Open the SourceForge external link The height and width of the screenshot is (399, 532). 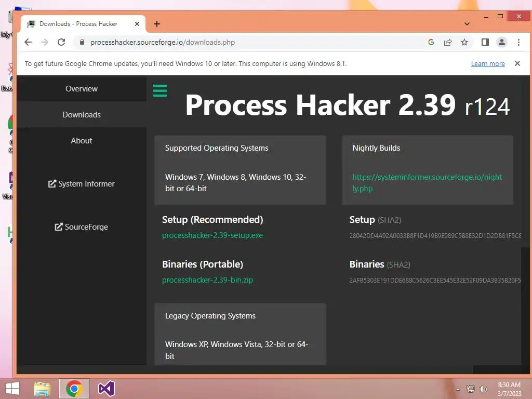pyautogui.click(x=82, y=227)
